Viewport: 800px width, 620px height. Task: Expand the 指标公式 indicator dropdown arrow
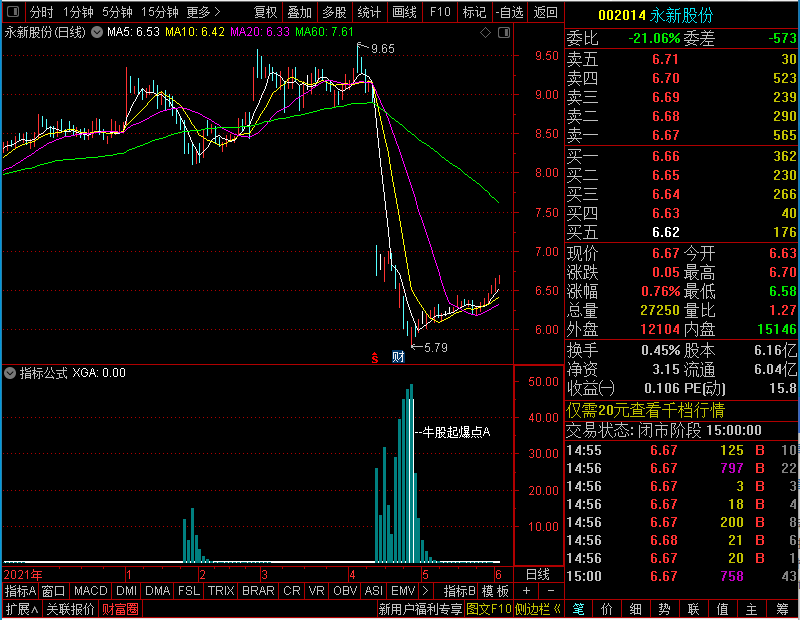10,373
